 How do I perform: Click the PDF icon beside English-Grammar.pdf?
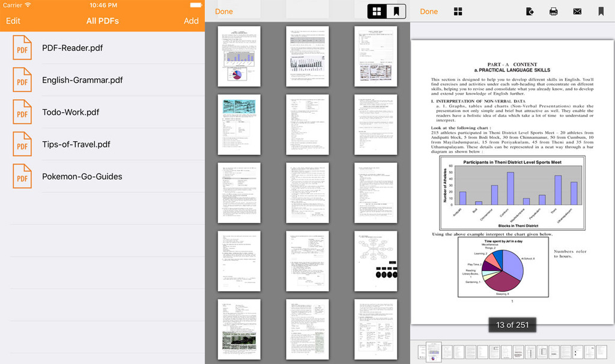pyautogui.click(x=22, y=80)
